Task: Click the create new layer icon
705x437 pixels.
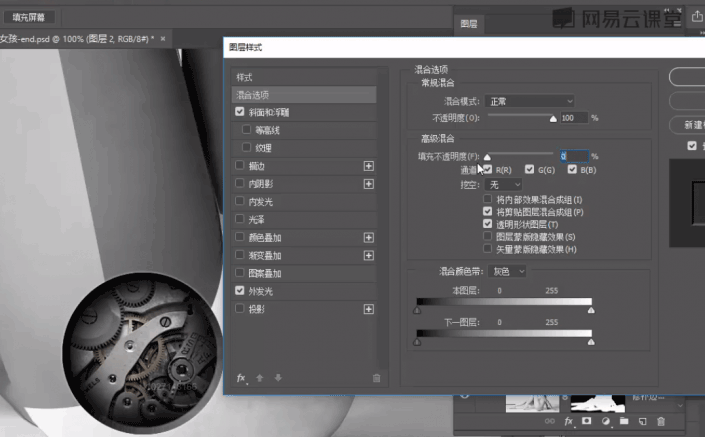Action: point(643,421)
